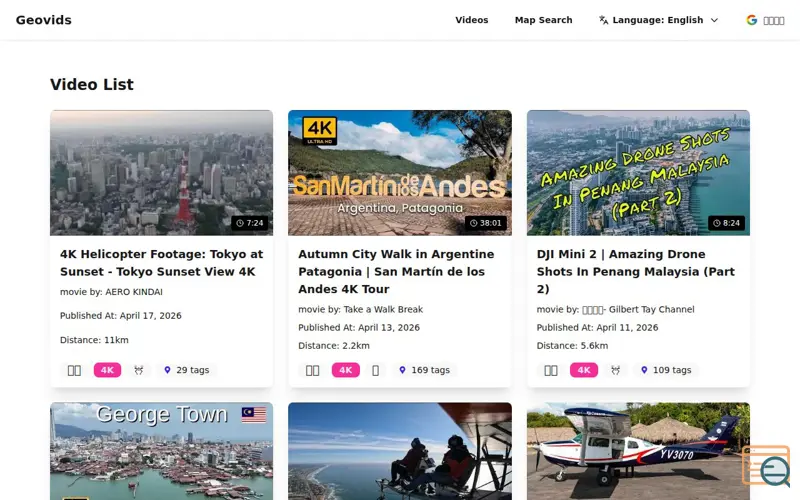Click the text movie by: AERO KINDAI

(111, 292)
